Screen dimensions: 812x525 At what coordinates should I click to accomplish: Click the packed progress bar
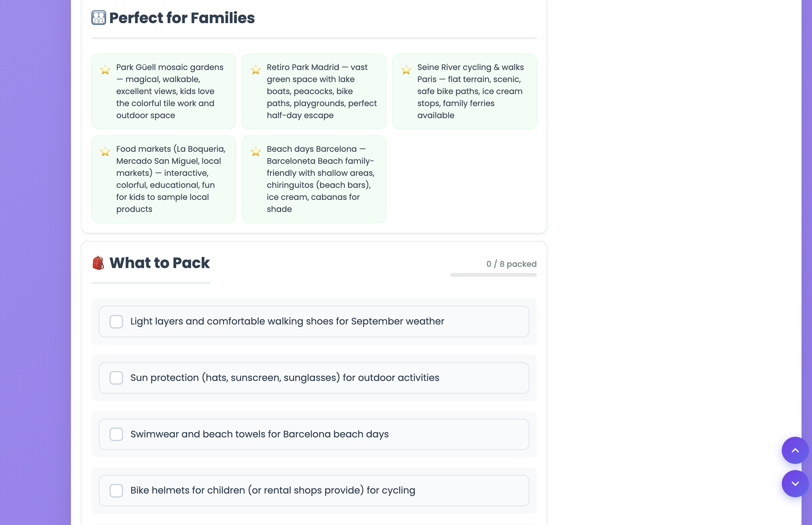493,275
